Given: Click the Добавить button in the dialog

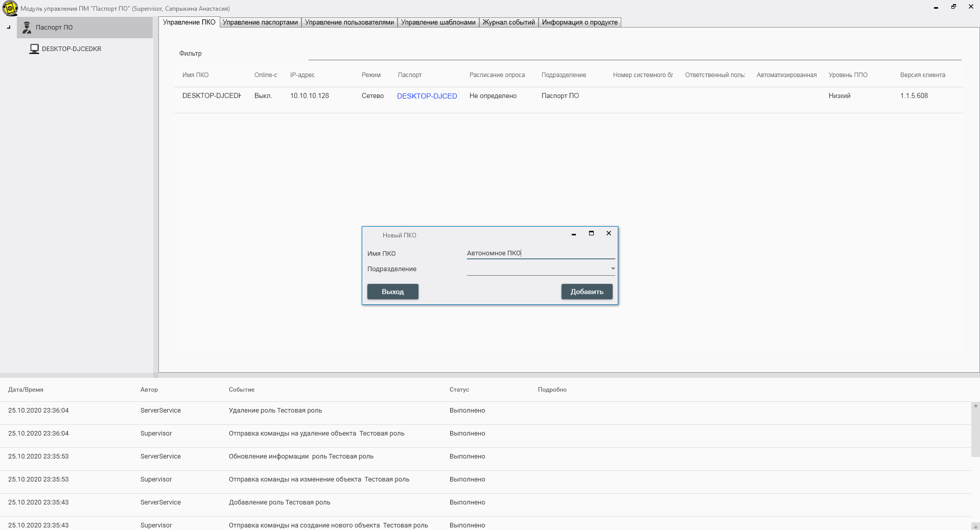Looking at the screenshot, I should click(x=587, y=292).
